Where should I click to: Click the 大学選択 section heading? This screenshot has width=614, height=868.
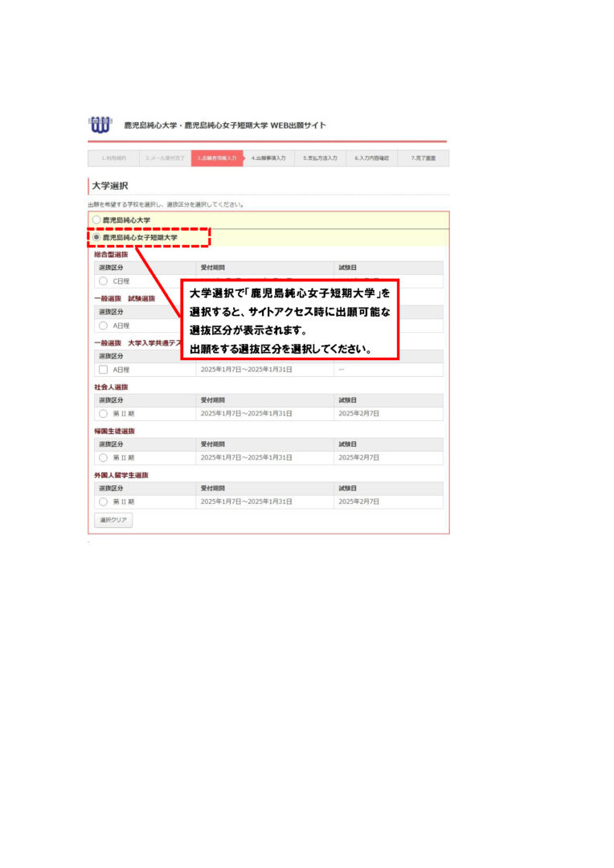coord(110,186)
